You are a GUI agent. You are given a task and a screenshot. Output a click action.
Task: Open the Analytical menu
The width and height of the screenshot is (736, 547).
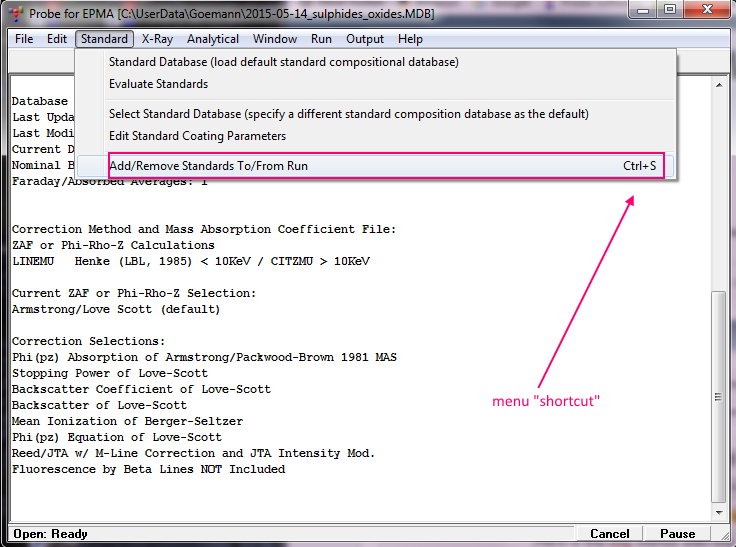point(213,39)
